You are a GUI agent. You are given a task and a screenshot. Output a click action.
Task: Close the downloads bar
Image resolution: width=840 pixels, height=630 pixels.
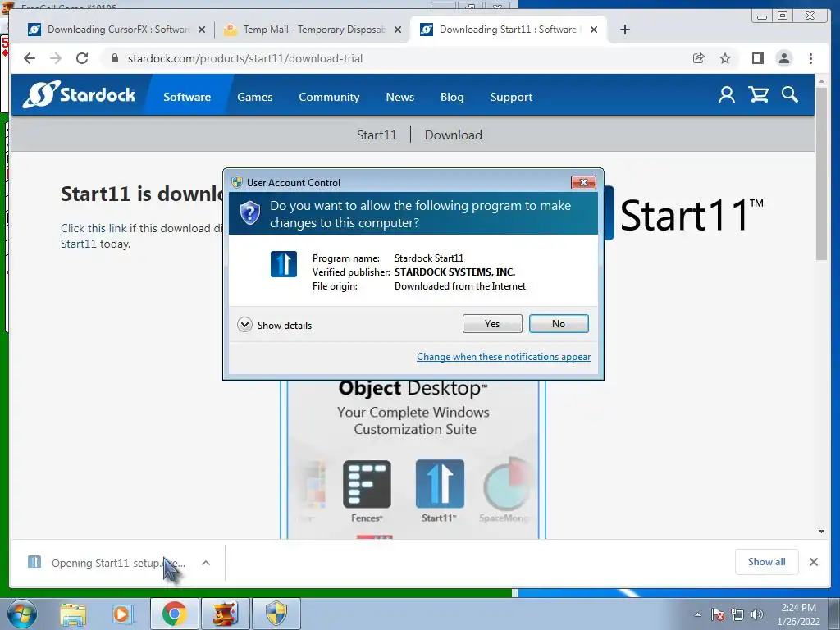(x=814, y=562)
